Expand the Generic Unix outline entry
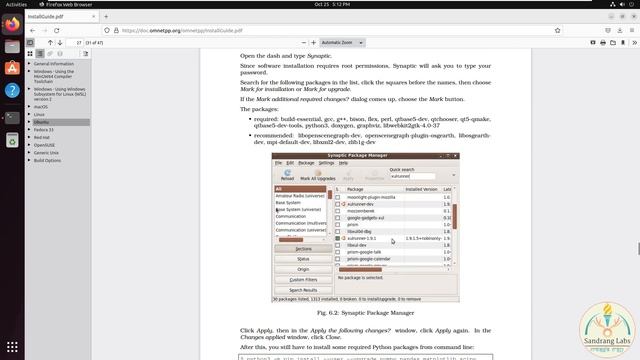The width and height of the screenshot is (640, 360). [29, 153]
